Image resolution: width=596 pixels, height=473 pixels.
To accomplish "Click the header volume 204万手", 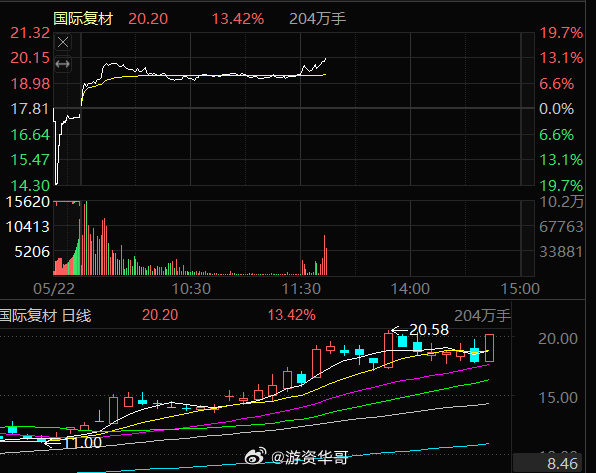I will [x=317, y=19].
